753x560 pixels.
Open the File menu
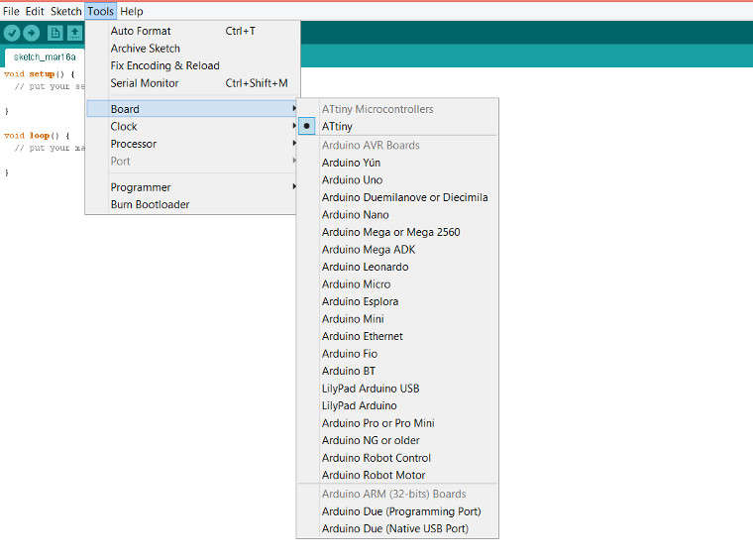11,11
